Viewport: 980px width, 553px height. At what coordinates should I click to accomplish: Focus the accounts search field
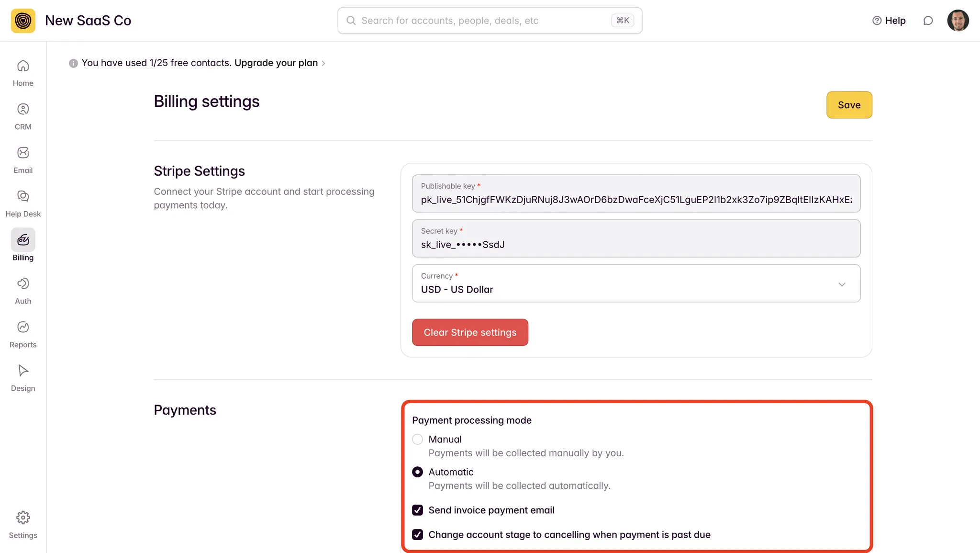coord(483,21)
